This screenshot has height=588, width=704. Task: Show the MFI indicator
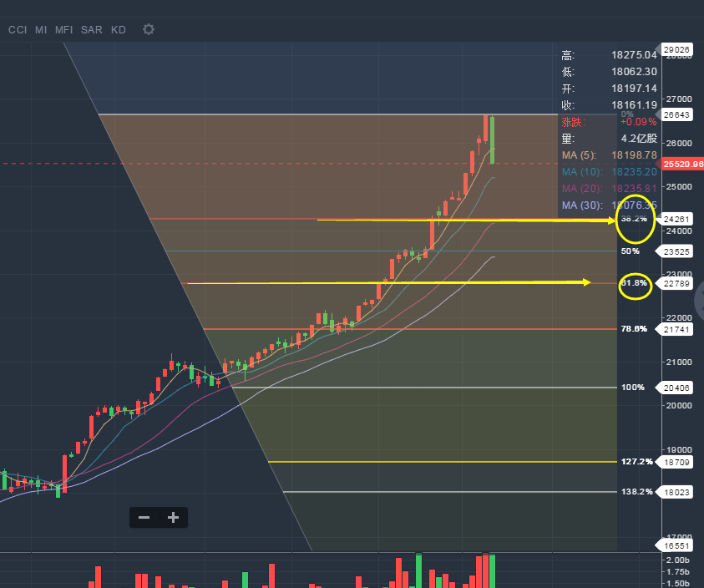(64, 29)
